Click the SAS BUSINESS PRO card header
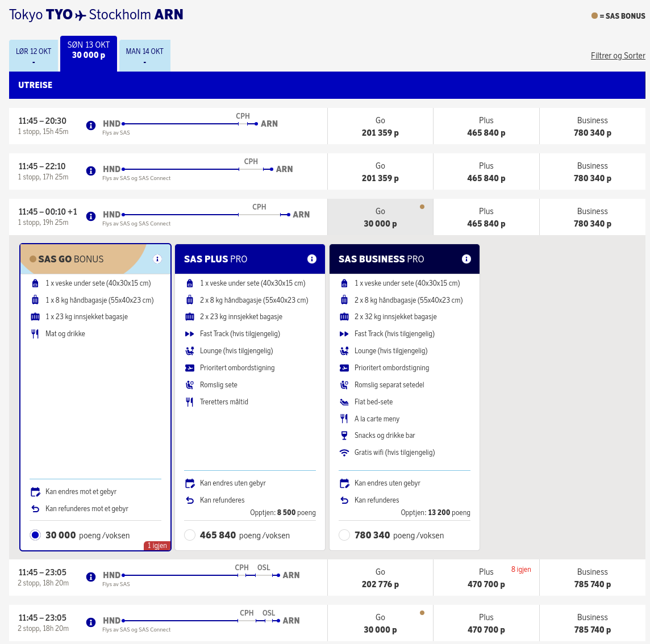 (404, 259)
